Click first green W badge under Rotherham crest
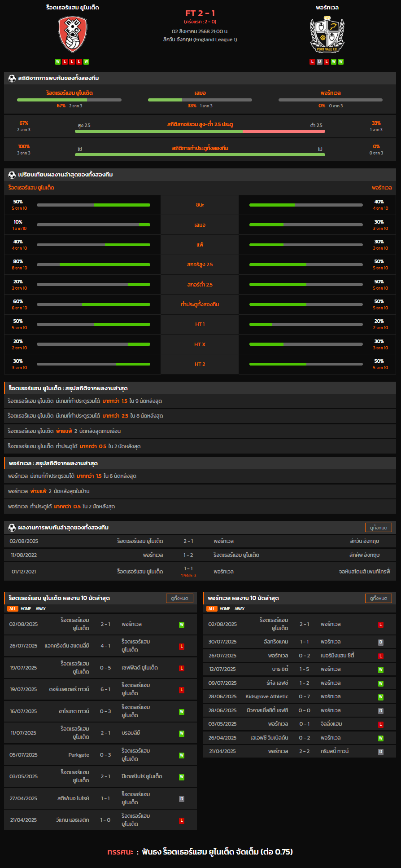This screenshot has height=868, width=401. tap(58, 62)
